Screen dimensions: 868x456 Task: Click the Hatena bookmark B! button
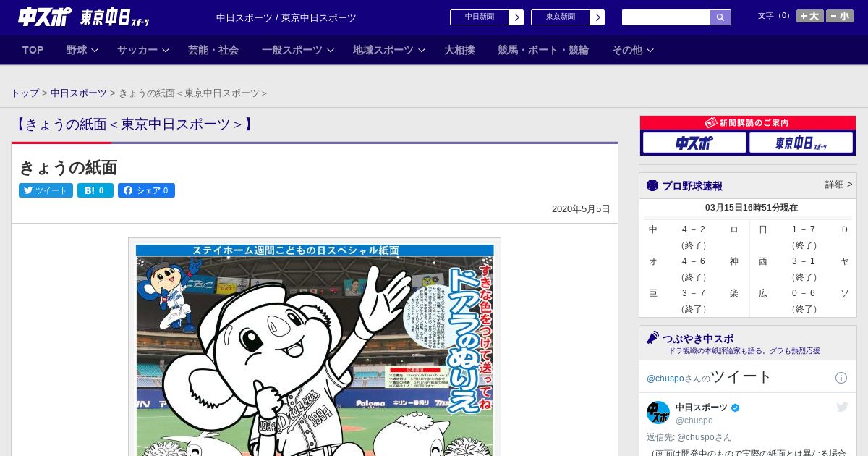click(x=95, y=190)
